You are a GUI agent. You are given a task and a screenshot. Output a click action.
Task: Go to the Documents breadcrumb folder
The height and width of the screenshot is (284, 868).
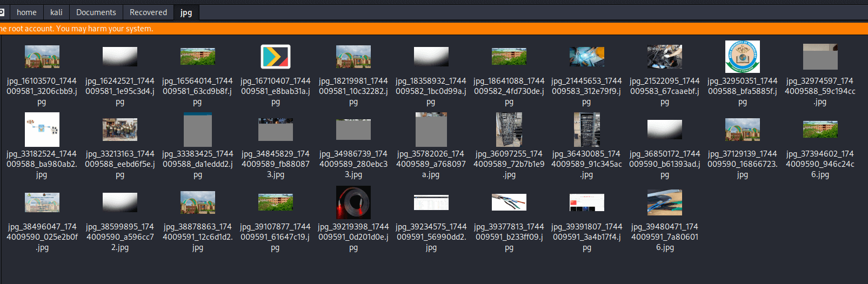click(x=96, y=12)
